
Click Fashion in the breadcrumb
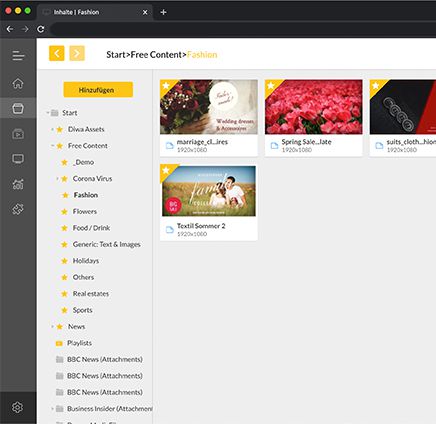pyautogui.click(x=202, y=55)
